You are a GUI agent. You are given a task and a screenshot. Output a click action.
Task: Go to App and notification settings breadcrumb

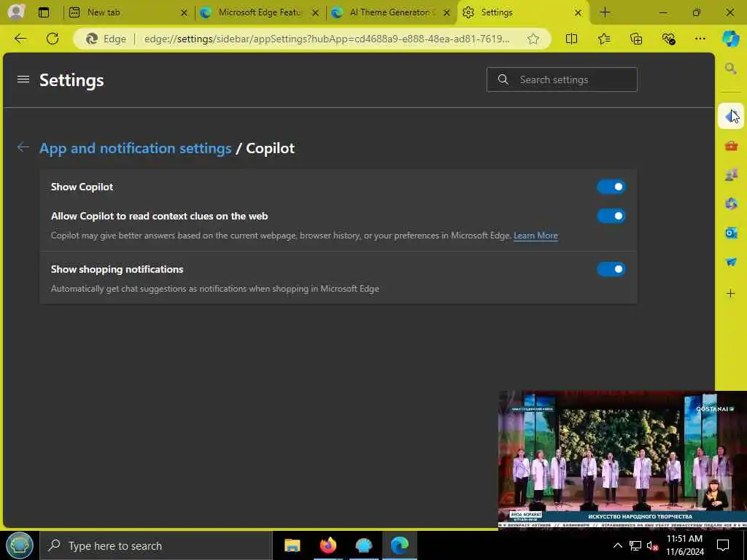tap(135, 148)
